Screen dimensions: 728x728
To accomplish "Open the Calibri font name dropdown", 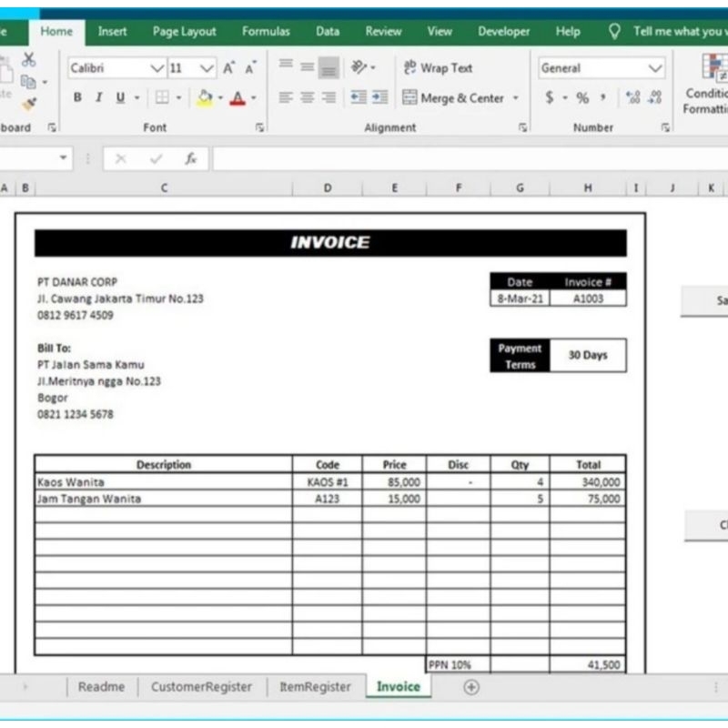I will [157, 68].
